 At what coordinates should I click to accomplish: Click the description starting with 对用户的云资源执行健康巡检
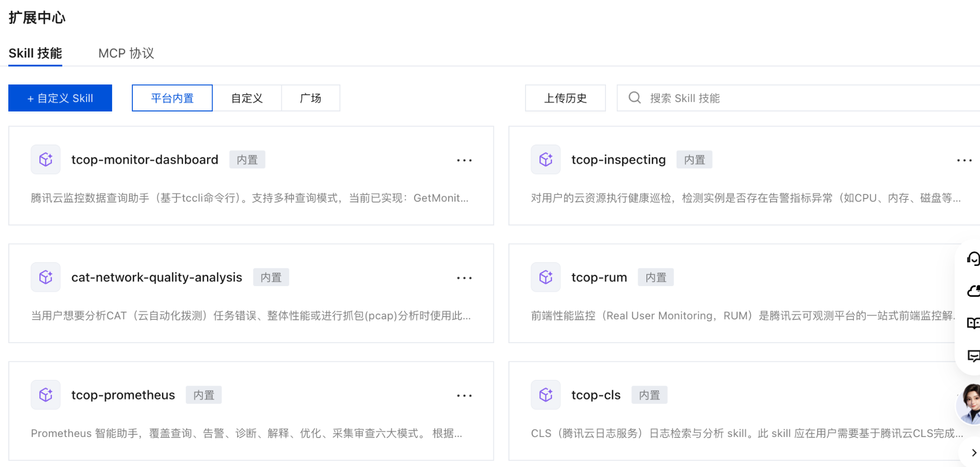746,198
